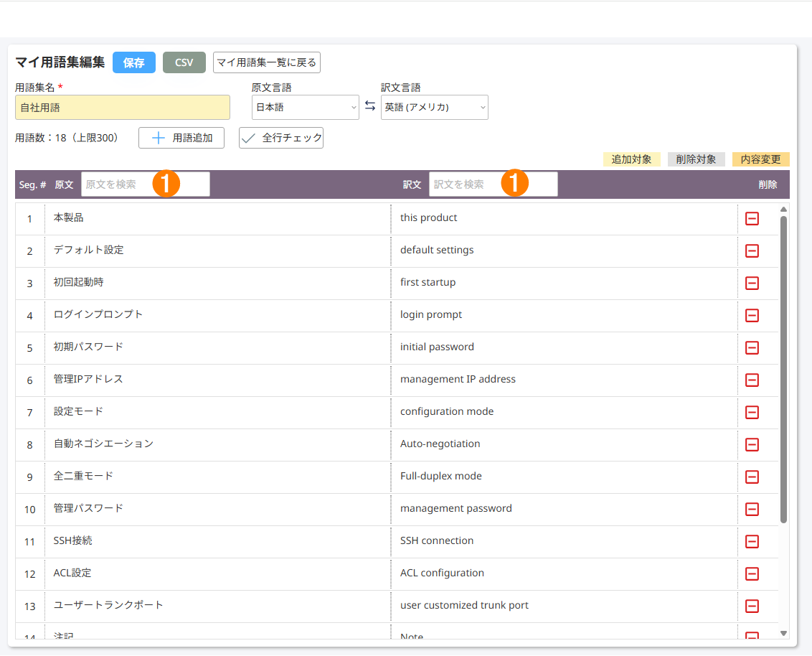This screenshot has width=812, height=656.
Task: Select the source cell SSH接続
Action: point(218,541)
